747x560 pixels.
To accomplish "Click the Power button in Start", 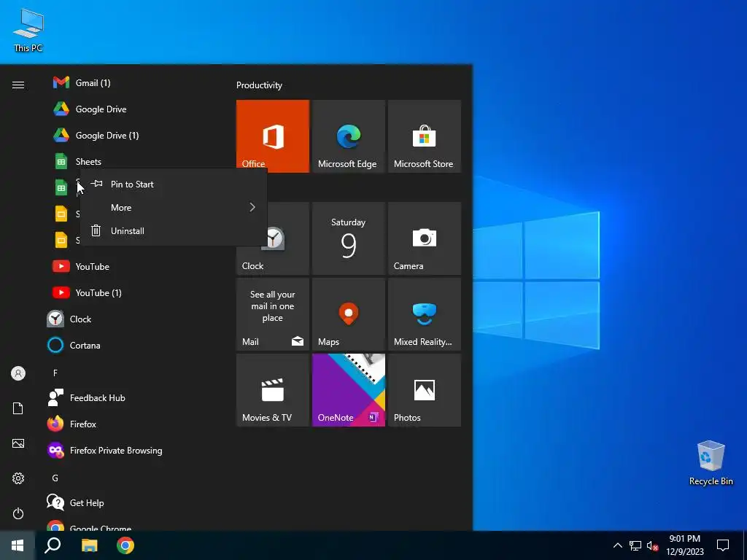I will pos(18,513).
